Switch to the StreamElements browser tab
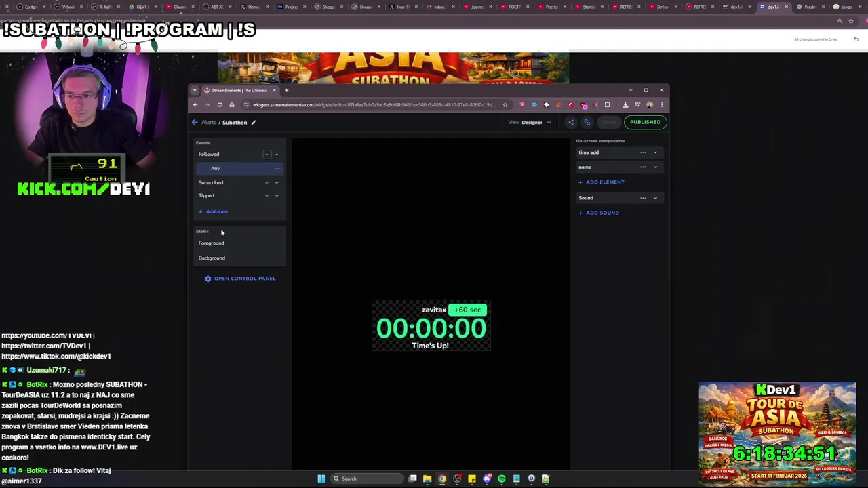Screen dimensions: 868x488 [x=239, y=90]
